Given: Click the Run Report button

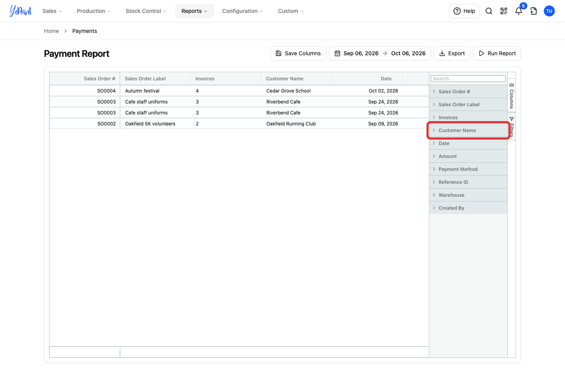Looking at the screenshot, I should pos(497,53).
